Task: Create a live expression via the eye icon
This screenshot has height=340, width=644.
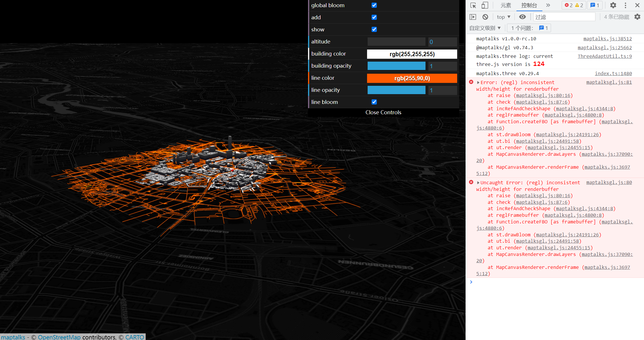Action: tap(523, 17)
